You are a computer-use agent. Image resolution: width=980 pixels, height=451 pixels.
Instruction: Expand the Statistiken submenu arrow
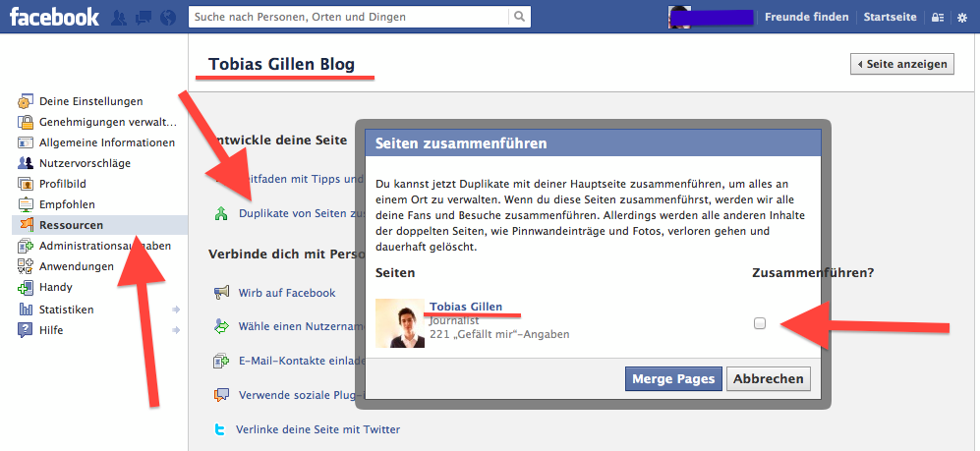176,310
